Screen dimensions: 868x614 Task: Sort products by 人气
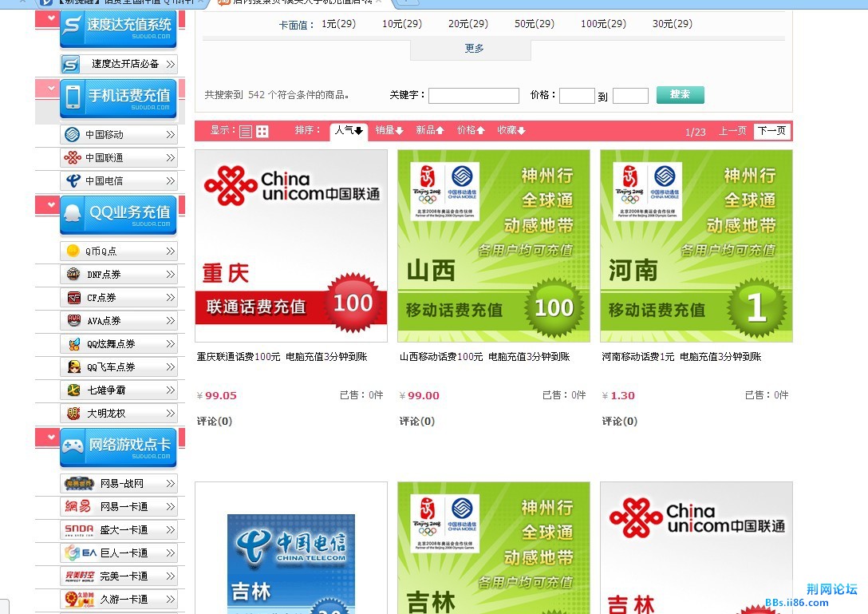349,131
